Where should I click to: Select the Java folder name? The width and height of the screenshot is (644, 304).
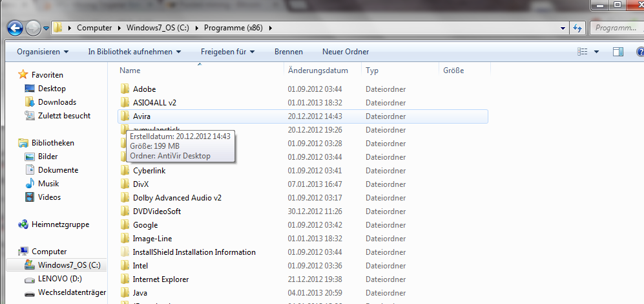pos(140,293)
